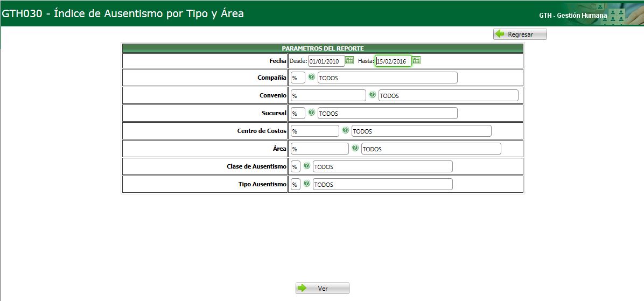Screen dimensions: 644x301
Task: Click the Área TODOS description field
Action: pyautogui.click(x=431, y=149)
